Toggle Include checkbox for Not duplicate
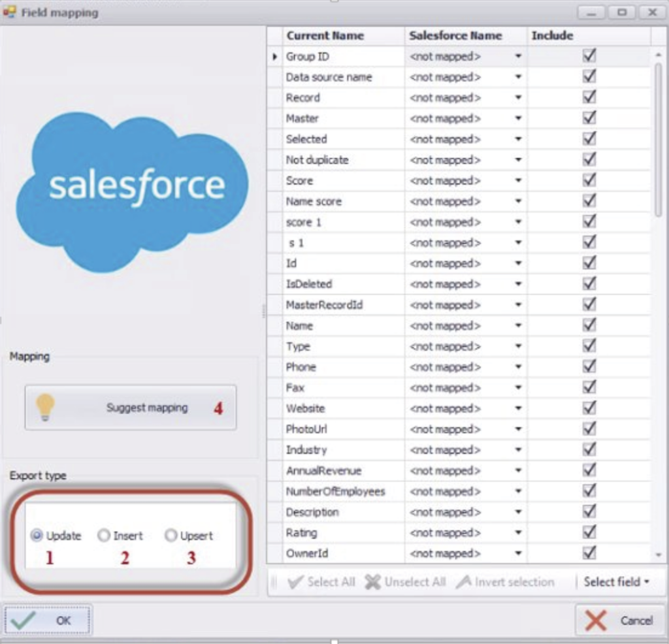The image size is (669, 644). [589, 159]
